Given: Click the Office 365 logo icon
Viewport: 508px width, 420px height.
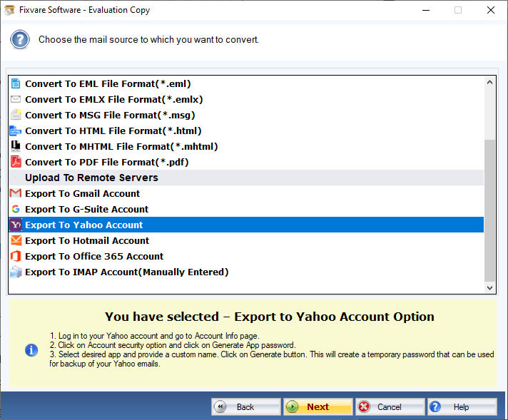Looking at the screenshot, I should coord(16,256).
